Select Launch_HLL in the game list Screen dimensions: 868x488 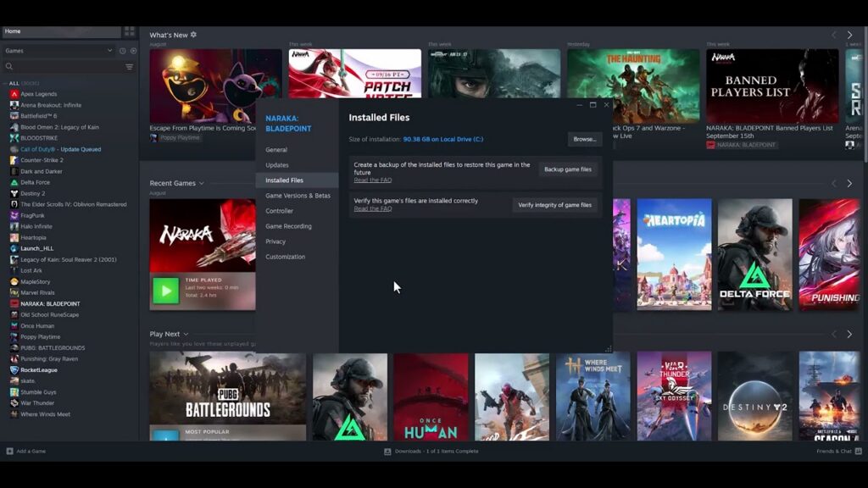[37, 248]
